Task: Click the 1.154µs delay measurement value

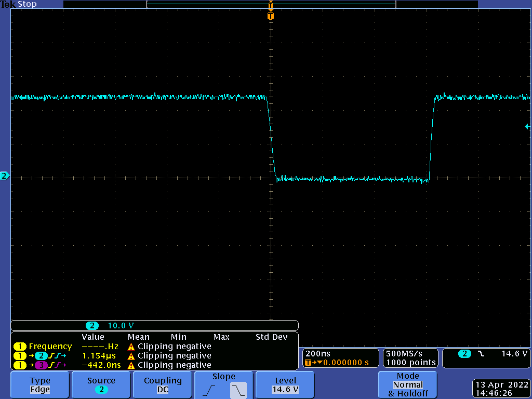Action: point(99,355)
